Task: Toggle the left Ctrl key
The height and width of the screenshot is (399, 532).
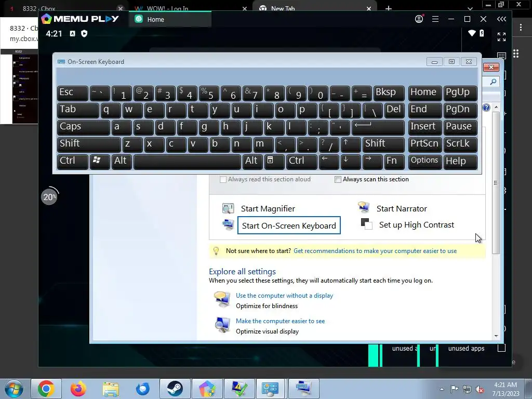Action: point(72,161)
